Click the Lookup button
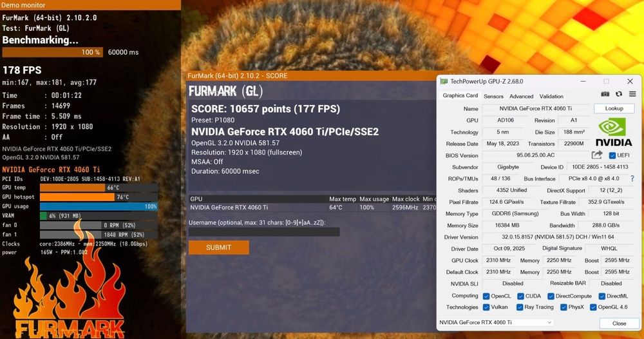Screen dimensions: 644x339 click(614, 108)
